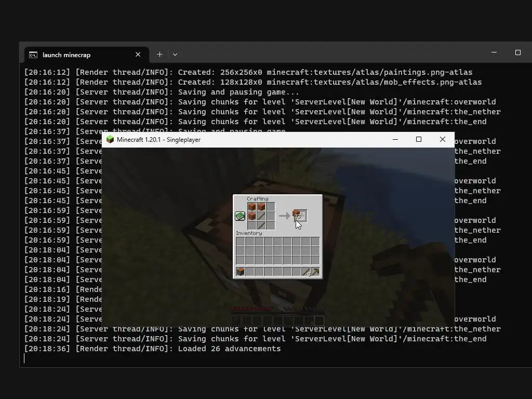Pick up the block in the middle-left crafting slot
This screenshot has height=399, width=532.
coord(251,216)
